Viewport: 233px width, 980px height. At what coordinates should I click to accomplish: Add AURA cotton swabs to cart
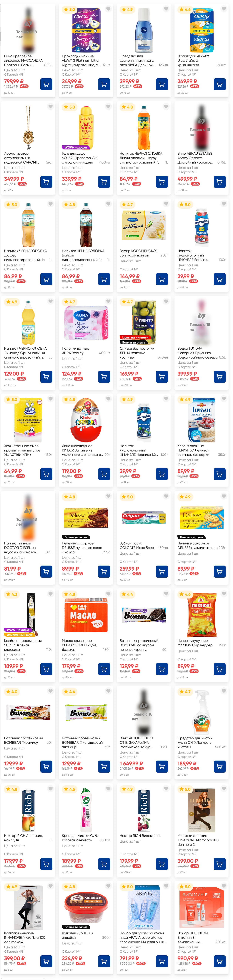click(104, 377)
